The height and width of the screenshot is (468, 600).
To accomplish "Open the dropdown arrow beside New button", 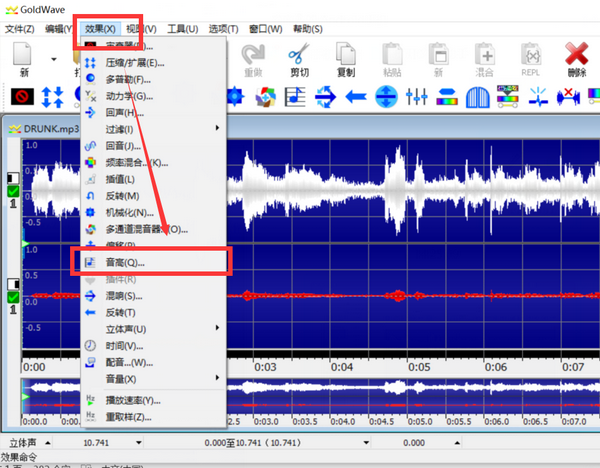I will pos(54,59).
